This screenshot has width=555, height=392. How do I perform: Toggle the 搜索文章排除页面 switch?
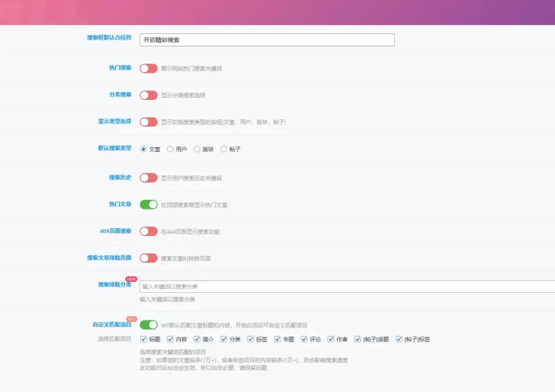pyautogui.click(x=148, y=258)
